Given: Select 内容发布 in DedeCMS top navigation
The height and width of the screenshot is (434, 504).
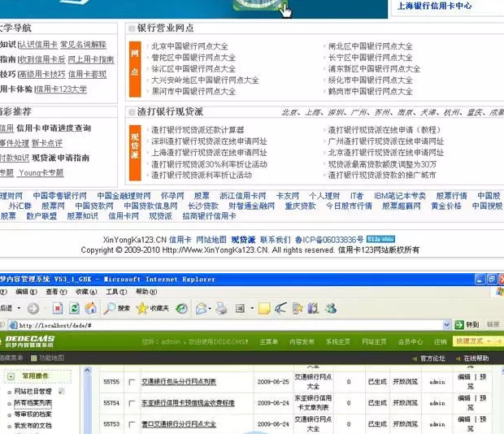Looking at the screenshot, I should (302, 342).
